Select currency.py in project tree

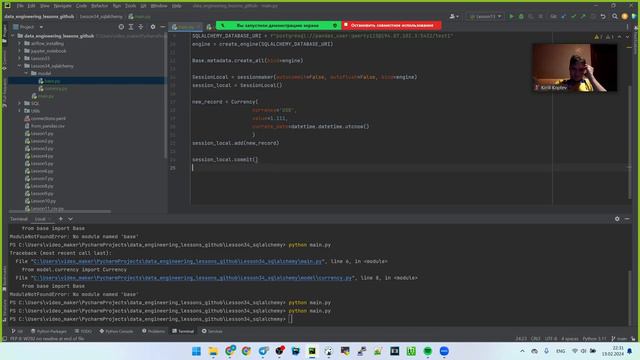coord(56,89)
